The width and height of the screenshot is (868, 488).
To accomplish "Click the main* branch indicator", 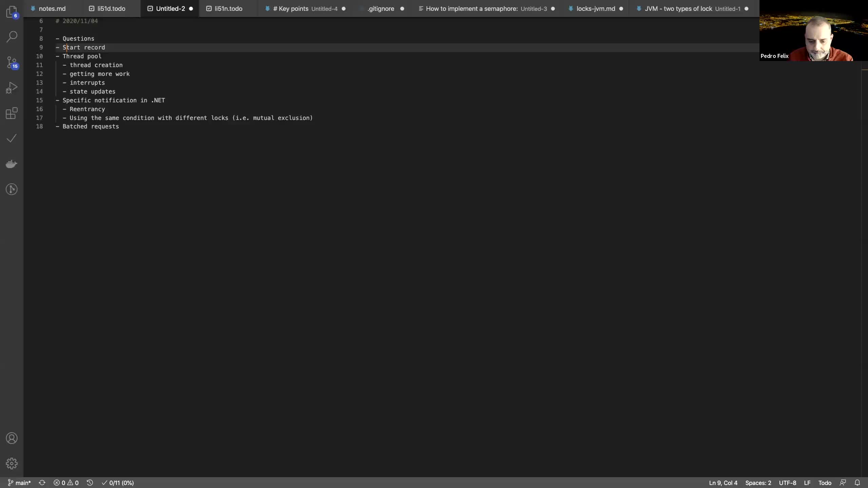I will click(20, 483).
